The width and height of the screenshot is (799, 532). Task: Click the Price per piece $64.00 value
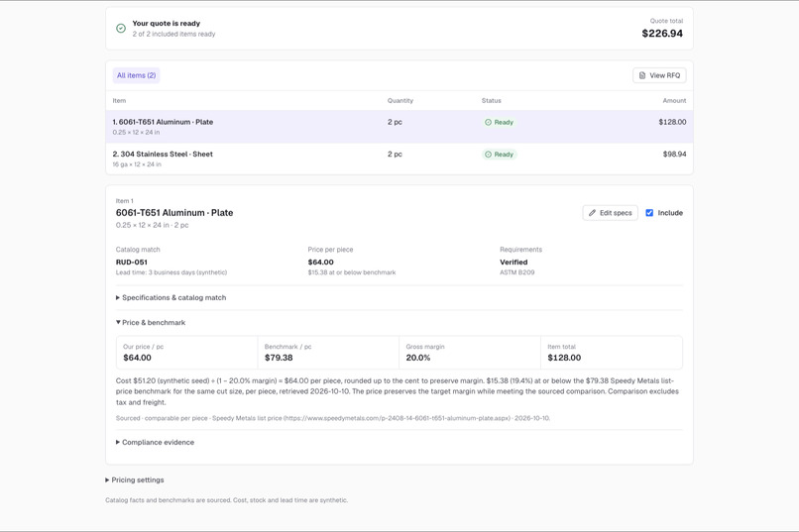coord(320,263)
